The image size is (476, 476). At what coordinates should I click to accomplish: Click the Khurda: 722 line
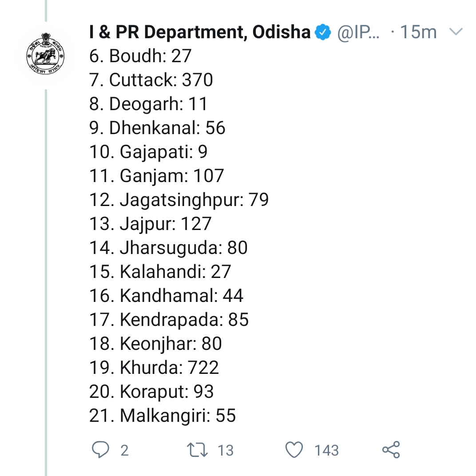pos(154,368)
